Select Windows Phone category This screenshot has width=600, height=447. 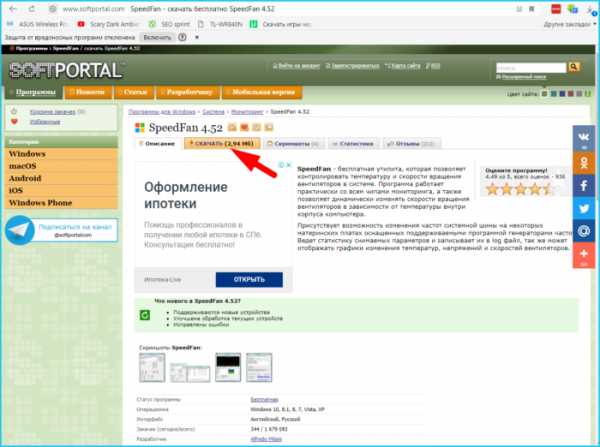[x=42, y=202]
